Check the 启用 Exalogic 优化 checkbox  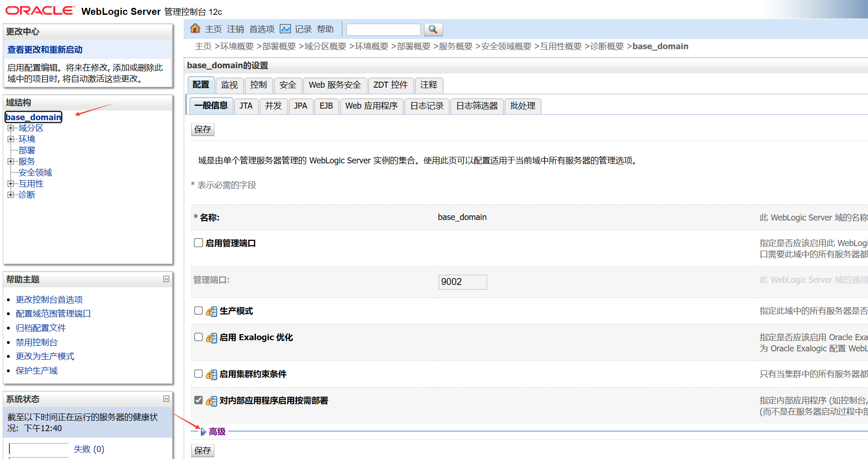click(x=199, y=337)
